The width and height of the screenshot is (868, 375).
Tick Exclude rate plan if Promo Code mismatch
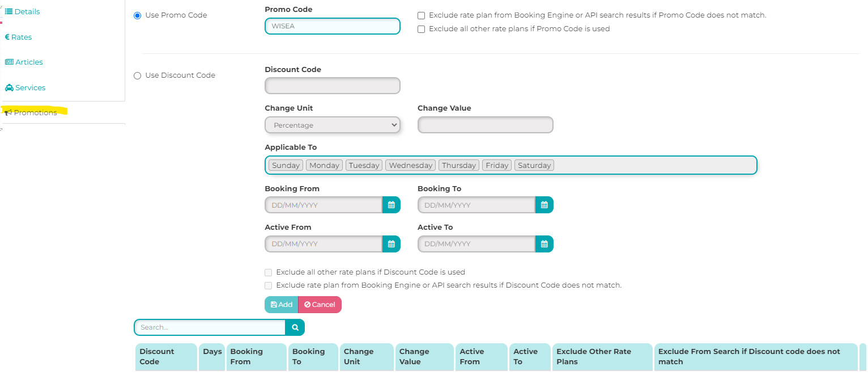click(x=421, y=15)
